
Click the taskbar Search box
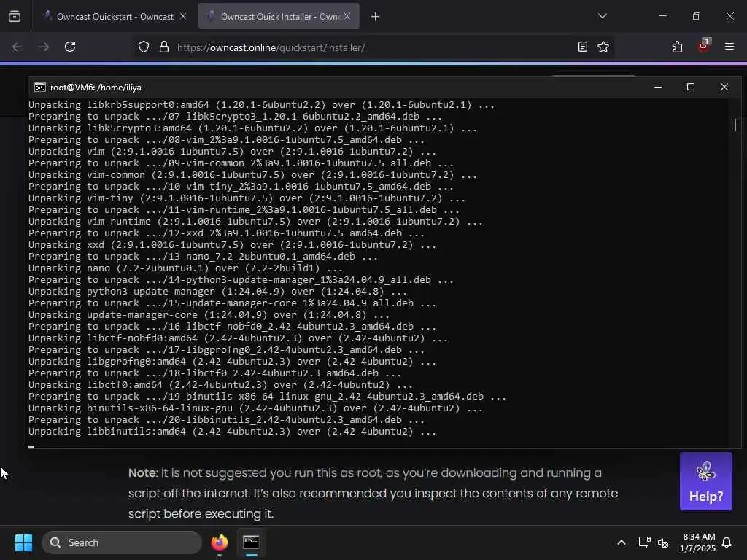point(122,542)
